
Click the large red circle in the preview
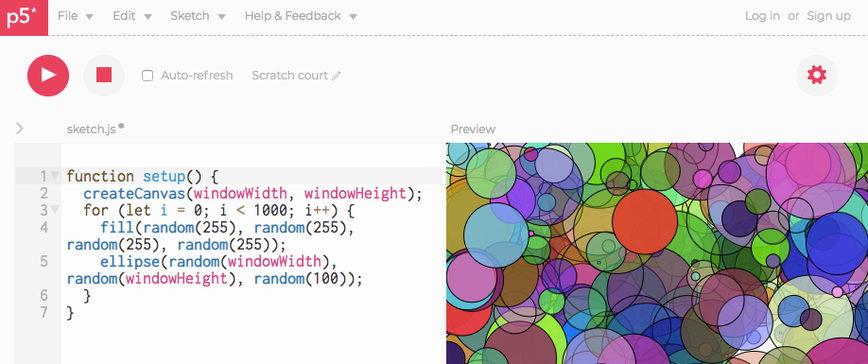point(644,222)
